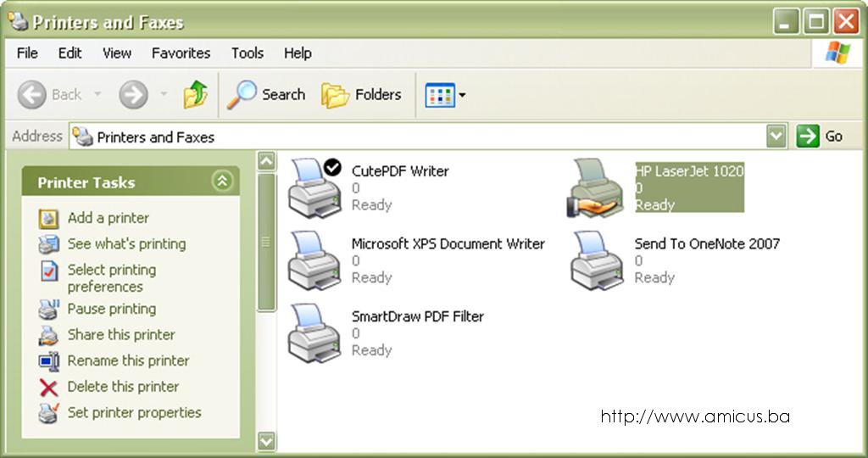Click the task pane scrollbar thumb
Viewport: 868px width, 458px height.
pyautogui.click(x=266, y=242)
